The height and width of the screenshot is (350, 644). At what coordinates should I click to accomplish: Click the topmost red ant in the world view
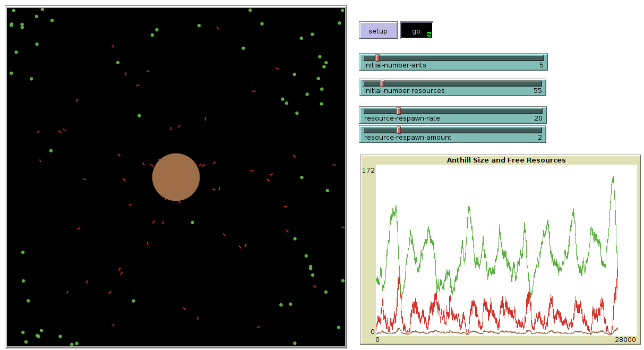218,28
